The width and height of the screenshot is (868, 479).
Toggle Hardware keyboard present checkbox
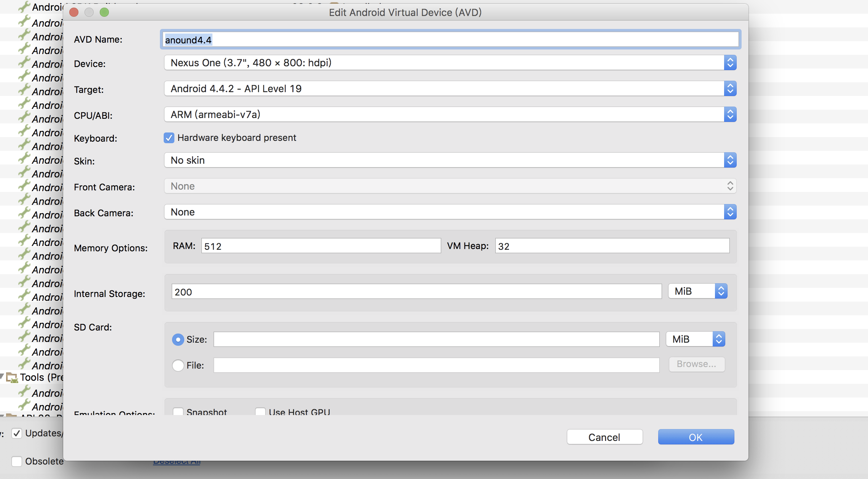pos(169,138)
